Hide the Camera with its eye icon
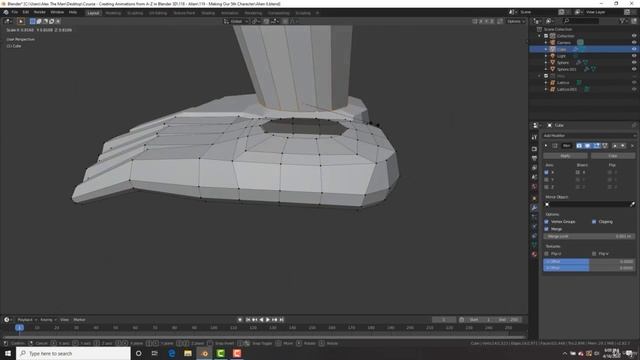This screenshot has height=360, width=640. (634, 42)
